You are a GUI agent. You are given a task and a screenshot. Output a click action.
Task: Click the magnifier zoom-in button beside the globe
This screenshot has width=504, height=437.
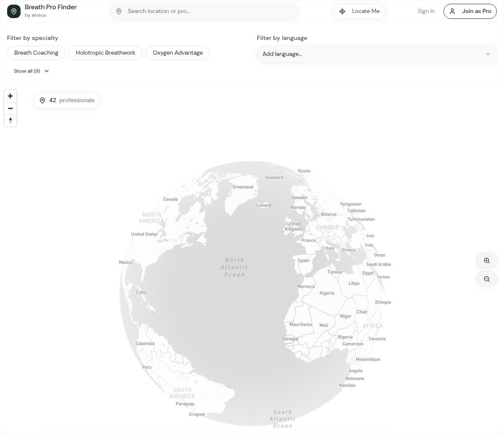point(487,261)
